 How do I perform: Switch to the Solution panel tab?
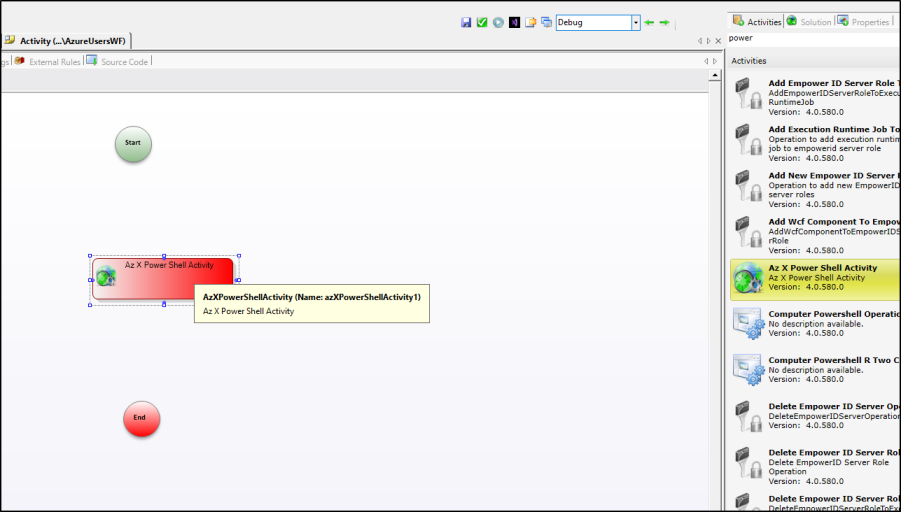pyautogui.click(x=809, y=22)
